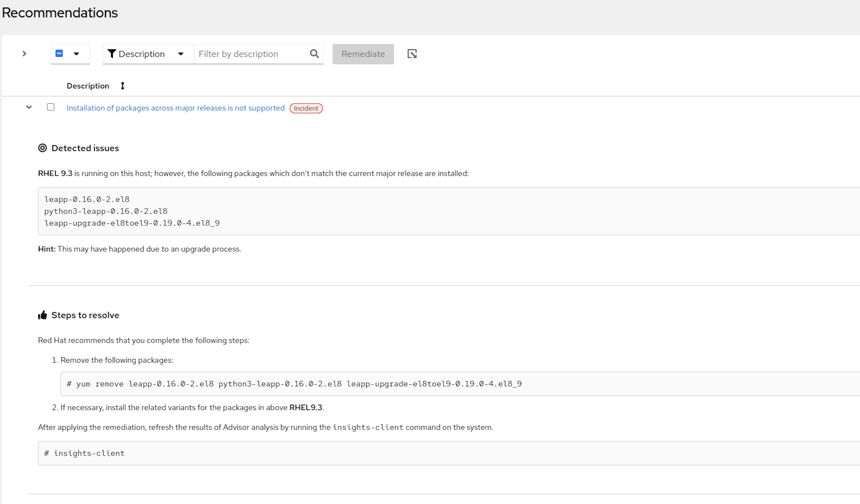The height and width of the screenshot is (504, 860).
Task: Collapse the expanded recommendation row
Action: (x=29, y=108)
